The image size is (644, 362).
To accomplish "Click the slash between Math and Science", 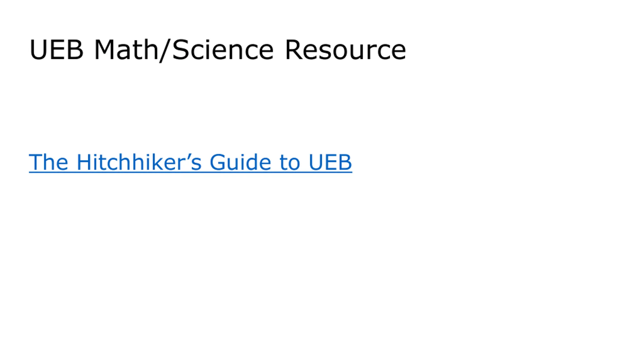I will point(166,51).
